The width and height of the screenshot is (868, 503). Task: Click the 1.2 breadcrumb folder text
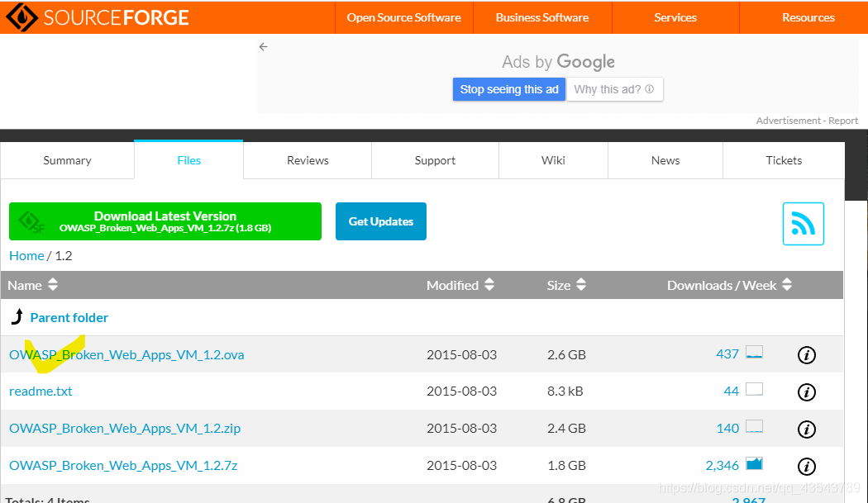(64, 256)
